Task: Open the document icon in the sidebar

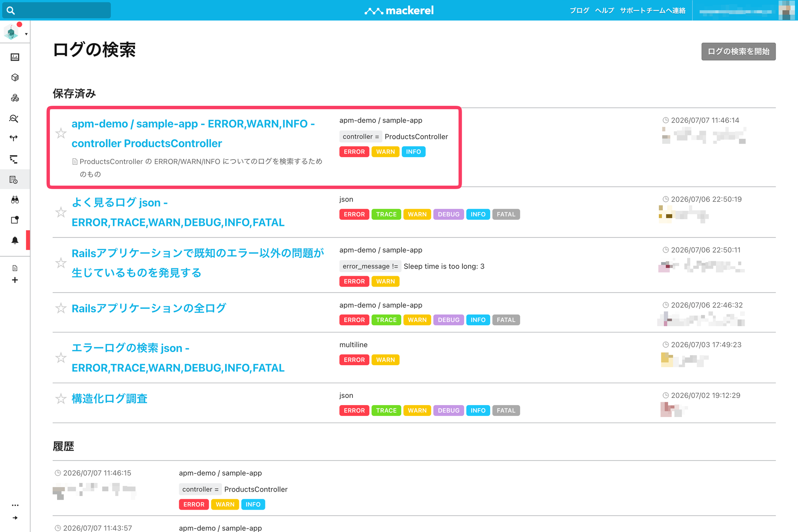Action: pyautogui.click(x=15, y=268)
